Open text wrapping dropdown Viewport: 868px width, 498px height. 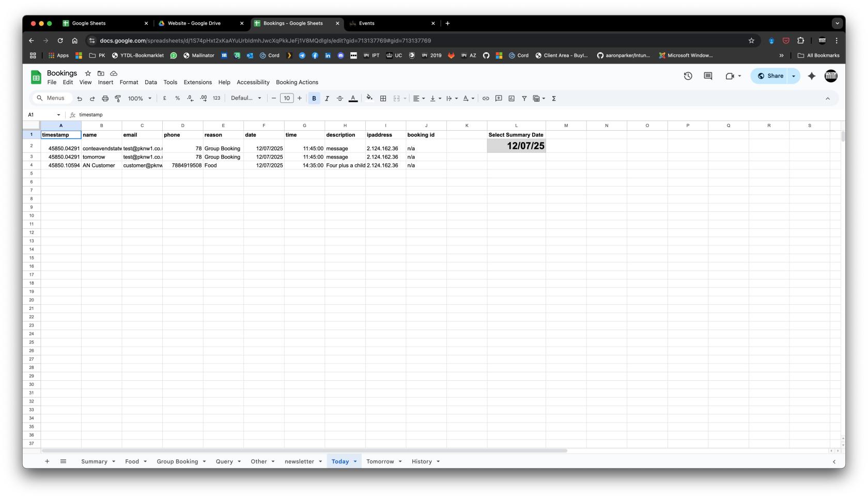pyautogui.click(x=452, y=98)
